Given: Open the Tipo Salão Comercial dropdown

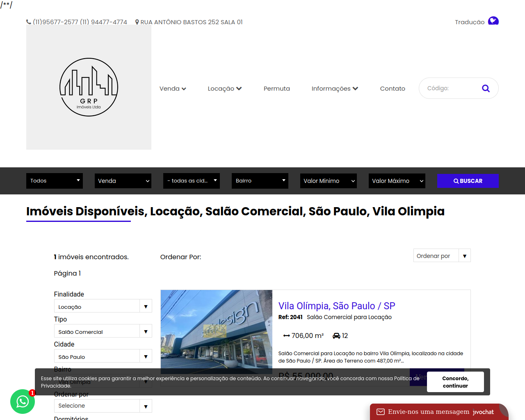Looking at the screenshot, I should (x=103, y=331).
